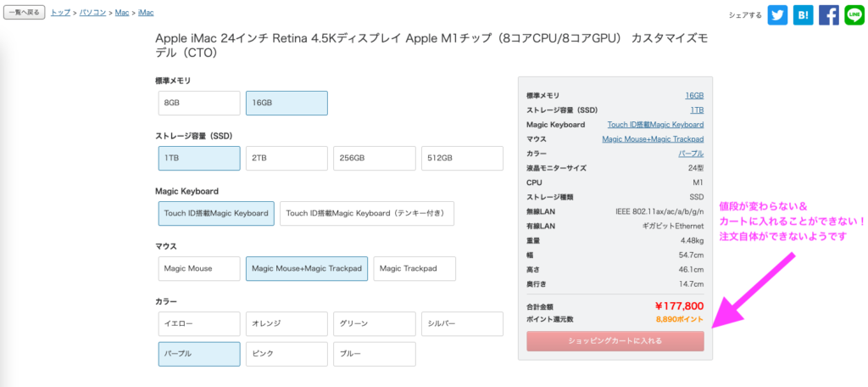Select ブルー color
Viewport: 868px width, 387px height.
pos(374,354)
